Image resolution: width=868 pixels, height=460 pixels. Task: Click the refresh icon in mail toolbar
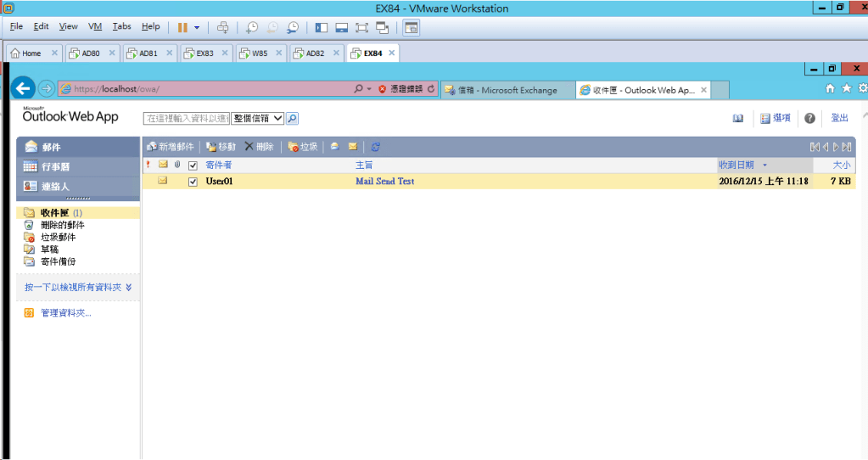[x=375, y=147]
